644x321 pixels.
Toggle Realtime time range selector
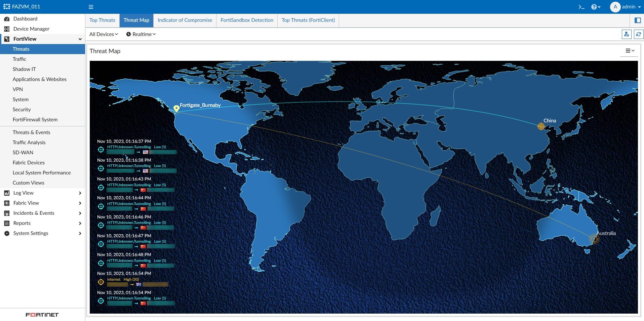click(x=140, y=34)
